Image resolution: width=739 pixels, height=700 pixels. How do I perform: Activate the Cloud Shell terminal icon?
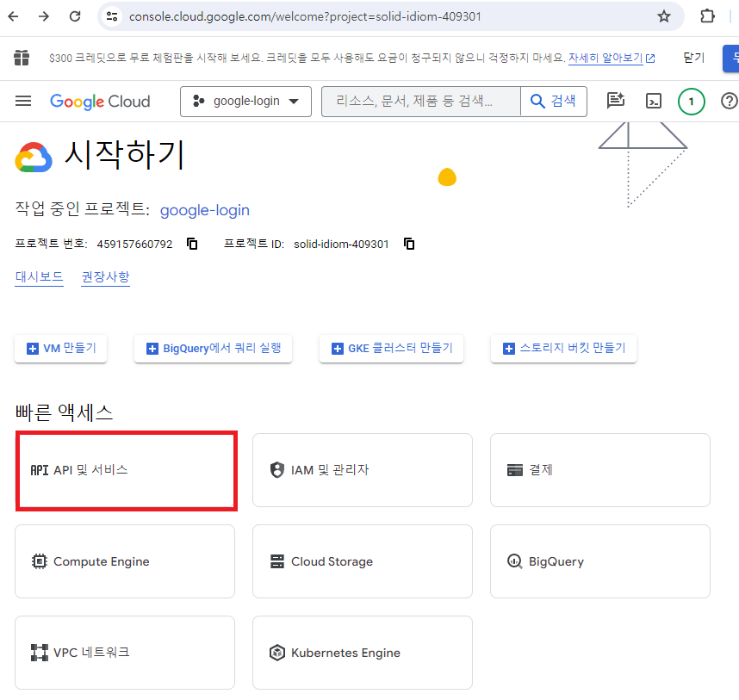point(653,101)
